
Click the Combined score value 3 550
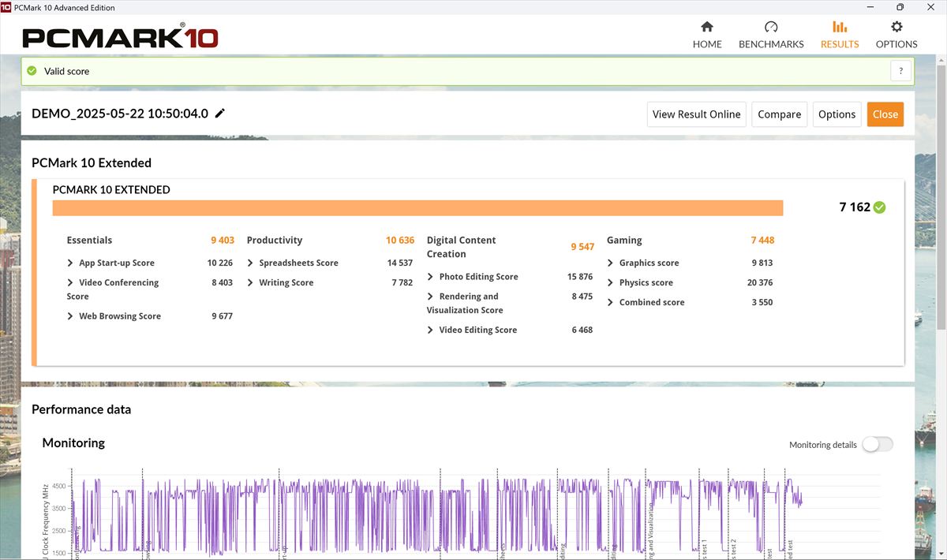tap(762, 302)
